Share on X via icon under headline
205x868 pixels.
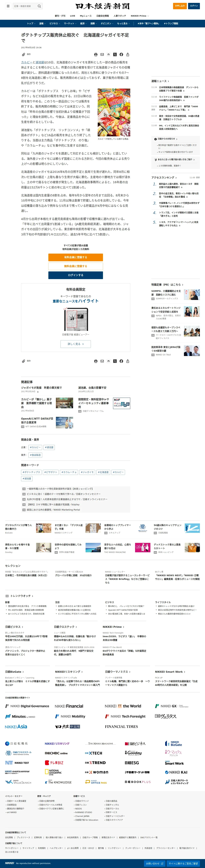coord(115,55)
